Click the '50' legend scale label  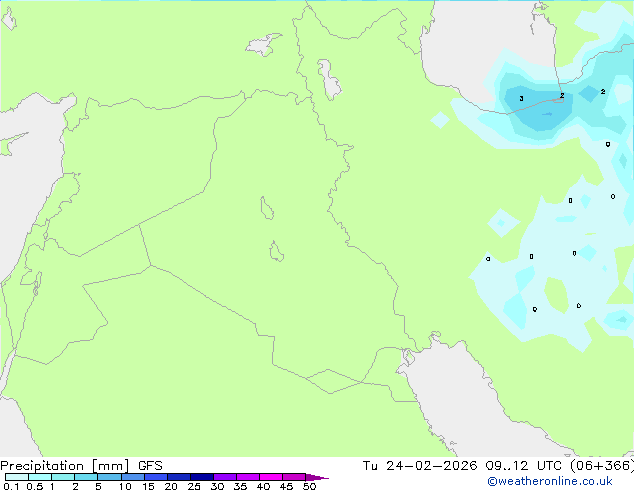coord(309,486)
